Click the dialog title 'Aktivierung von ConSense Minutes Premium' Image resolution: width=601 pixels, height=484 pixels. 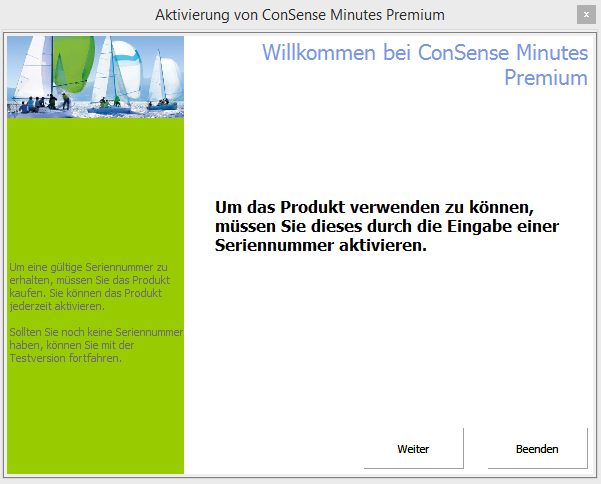(300, 15)
